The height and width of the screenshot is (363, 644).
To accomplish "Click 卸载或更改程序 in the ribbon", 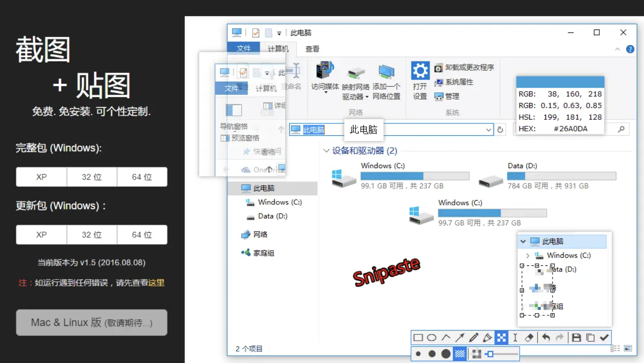I will click(x=464, y=68).
